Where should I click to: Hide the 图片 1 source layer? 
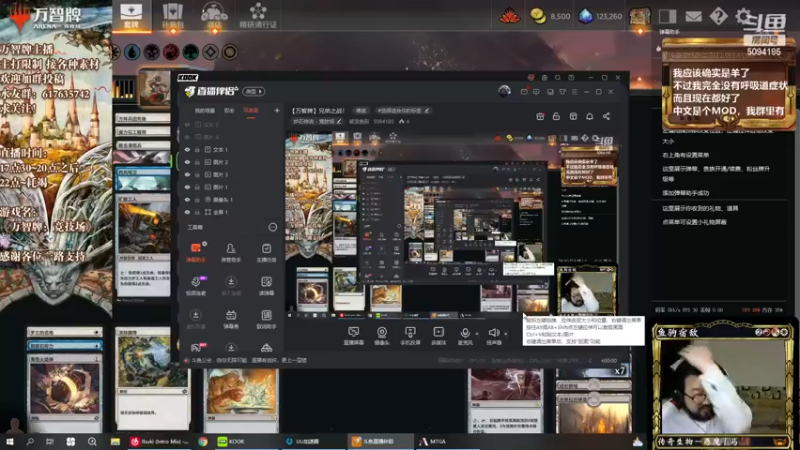click(x=187, y=187)
